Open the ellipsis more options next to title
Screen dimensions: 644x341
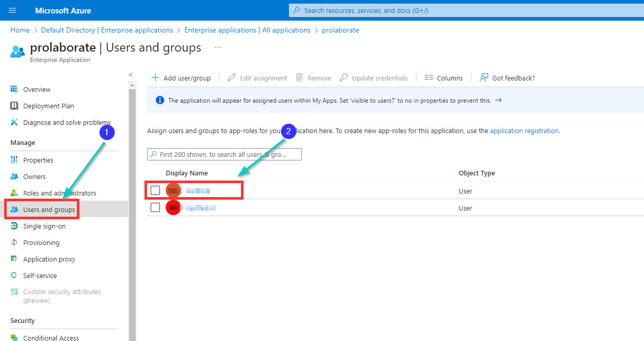click(218, 47)
